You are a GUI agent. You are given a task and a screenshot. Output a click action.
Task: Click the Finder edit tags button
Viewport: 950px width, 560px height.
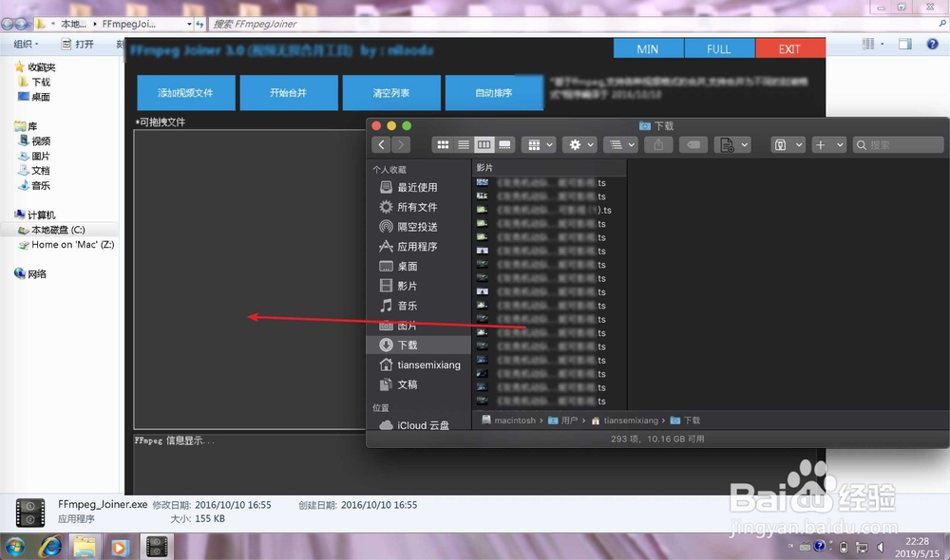[693, 144]
